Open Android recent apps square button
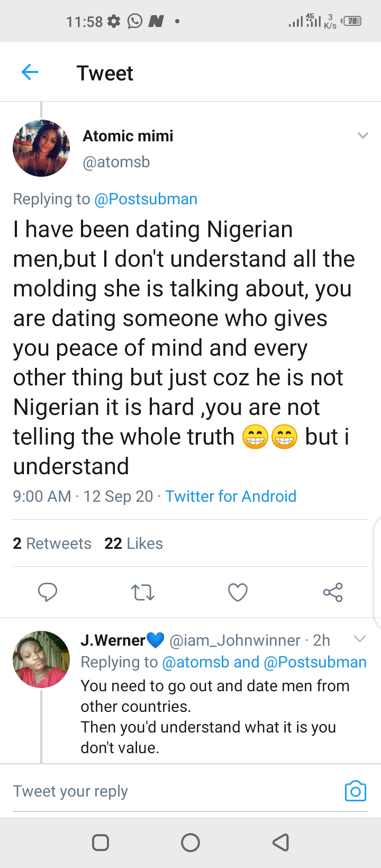Screen dimensions: 381x868 tap(101, 842)
